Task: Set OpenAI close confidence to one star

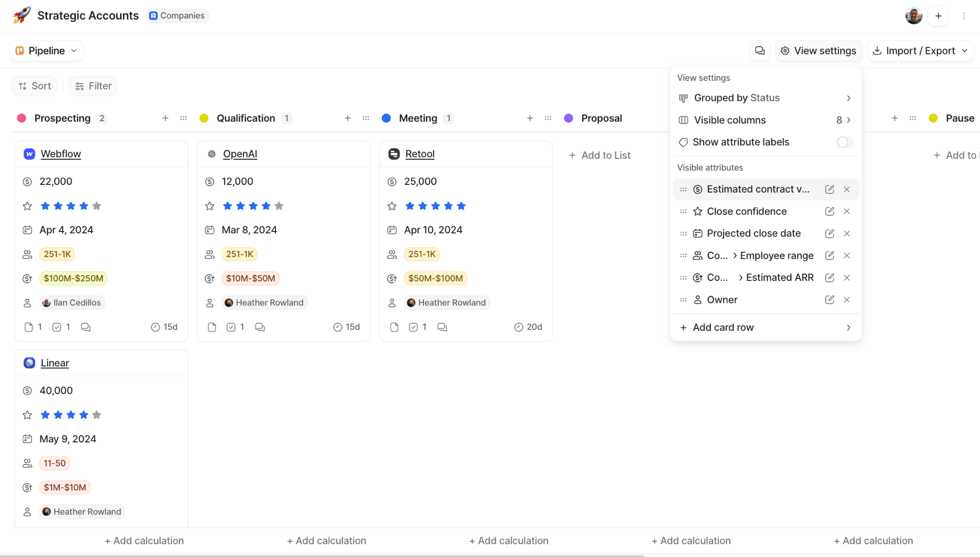Action: (x=227, y=206)
